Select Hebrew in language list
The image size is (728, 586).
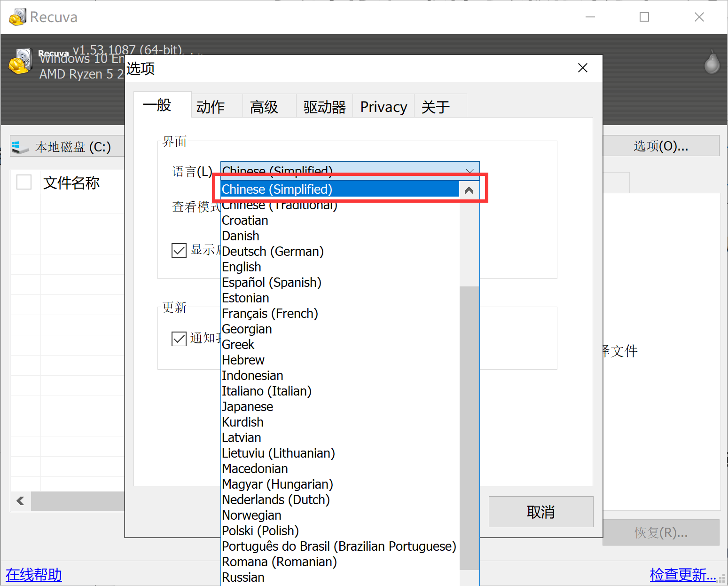[340, 360]
